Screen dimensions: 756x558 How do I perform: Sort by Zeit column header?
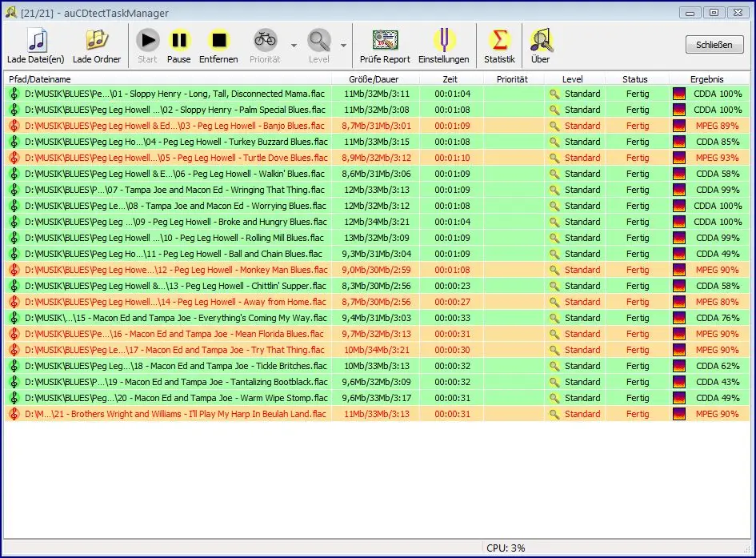(x=451, y=79)
